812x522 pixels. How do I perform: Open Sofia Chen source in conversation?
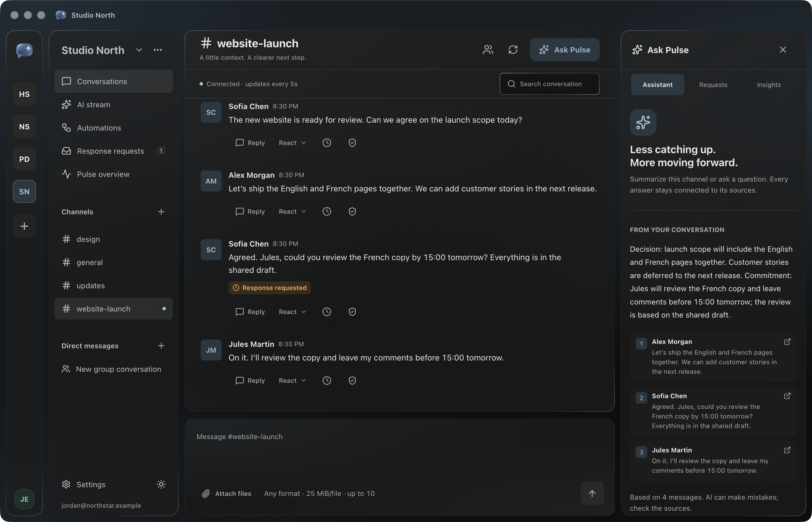tap(787, 396)
